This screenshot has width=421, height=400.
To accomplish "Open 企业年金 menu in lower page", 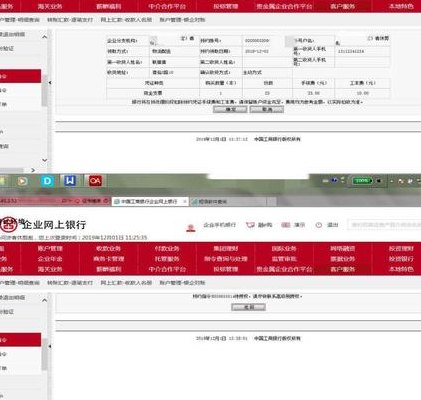I will pos(50,259).
